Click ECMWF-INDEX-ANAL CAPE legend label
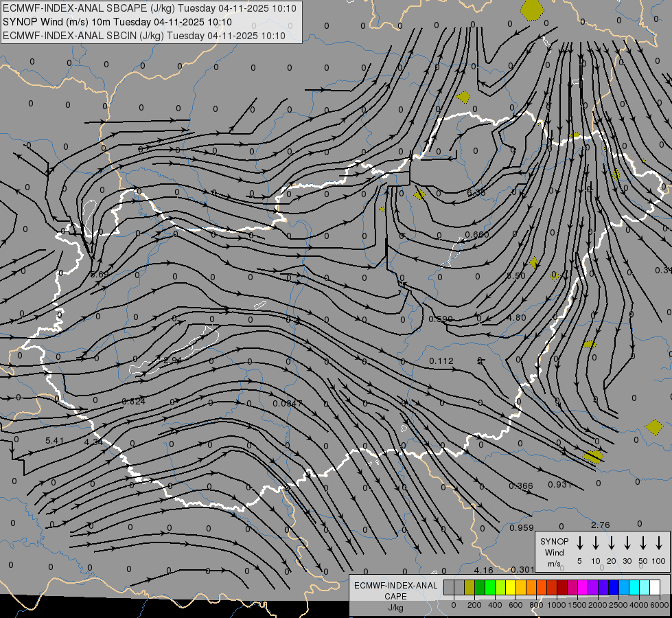The image size is (672, 618). [395, 591]
